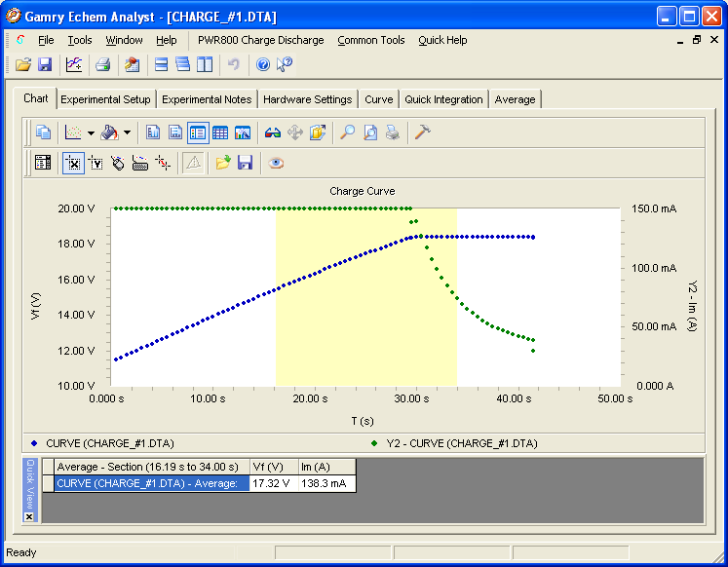Click the stamp-over-calendar toolbar icon
Image resolution: width=728 pixels, height=567 pixels.
coord(133,64)
